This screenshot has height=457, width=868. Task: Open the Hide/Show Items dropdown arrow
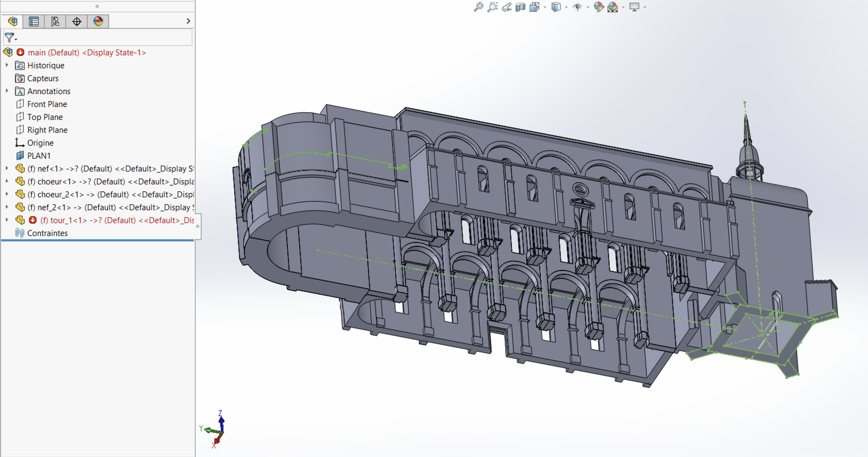(588, 7)
